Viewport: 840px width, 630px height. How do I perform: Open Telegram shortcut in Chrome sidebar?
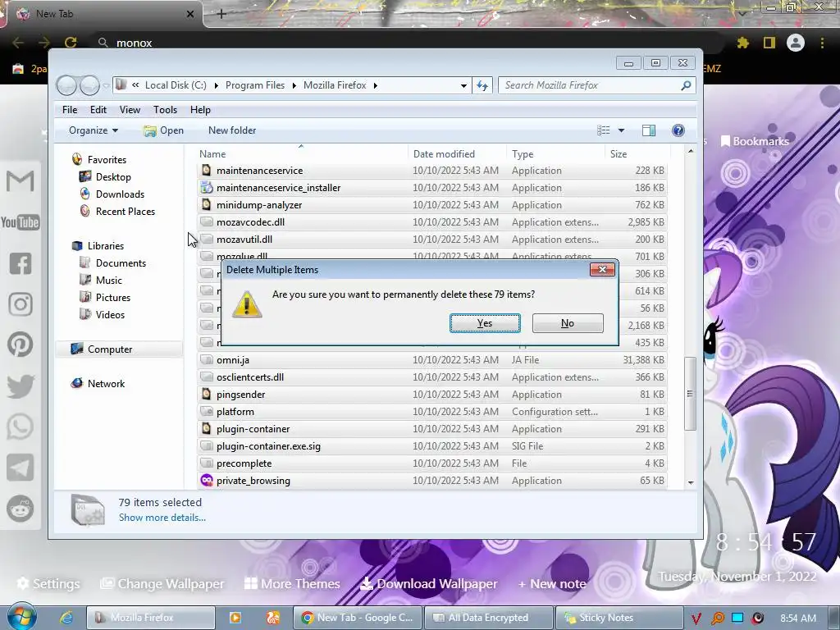21,468
